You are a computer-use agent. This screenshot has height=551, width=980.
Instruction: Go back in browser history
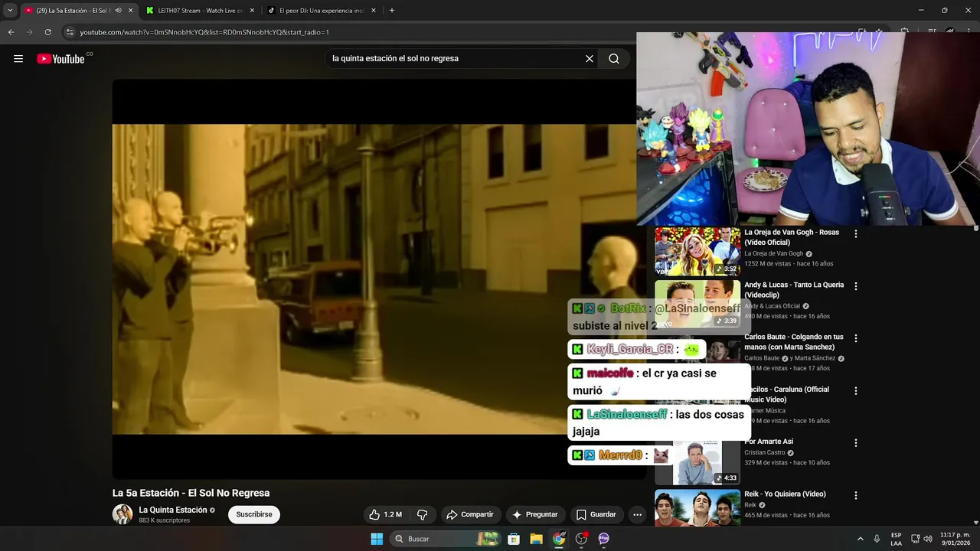11,32
